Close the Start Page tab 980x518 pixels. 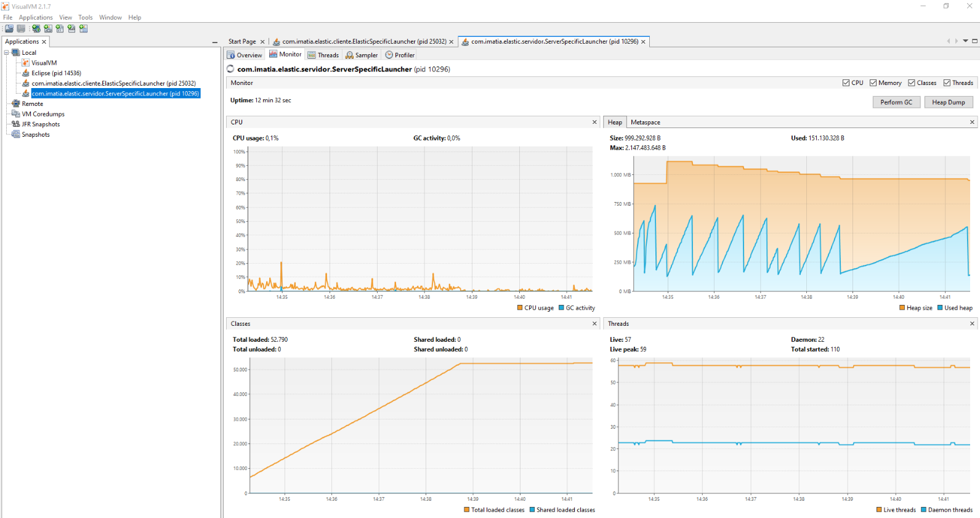(x=262, y=42)
